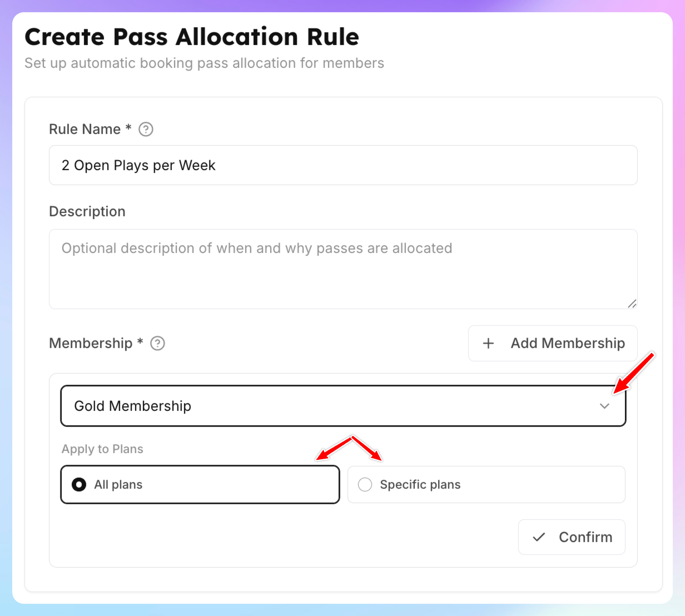Click the Add Membership button
Viewport: 685px width, 616px height.
553,343
